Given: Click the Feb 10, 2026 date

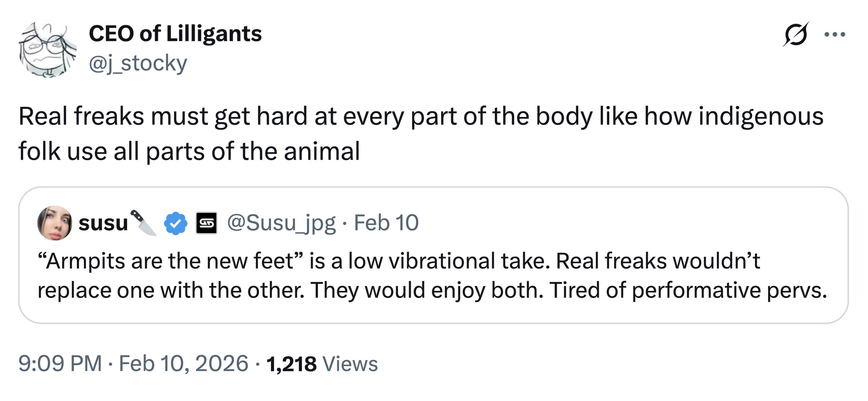Looking at the screenshot, I should pos(184,364).
